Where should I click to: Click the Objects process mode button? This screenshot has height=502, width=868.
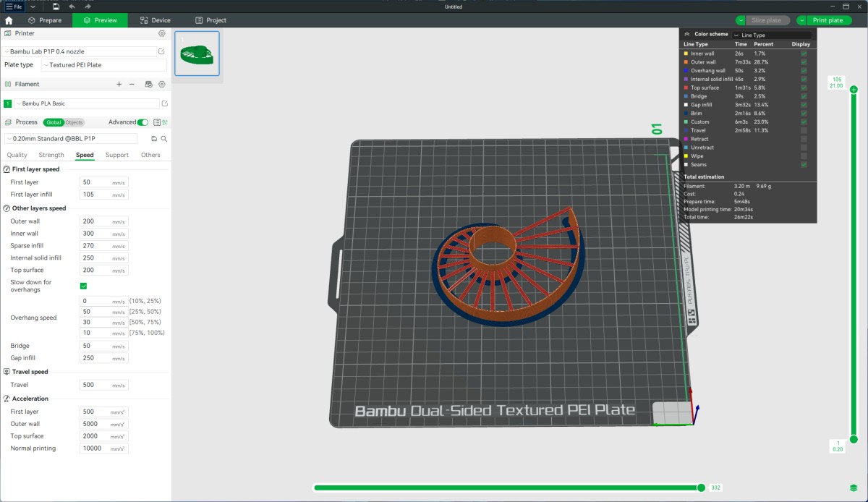75,122
